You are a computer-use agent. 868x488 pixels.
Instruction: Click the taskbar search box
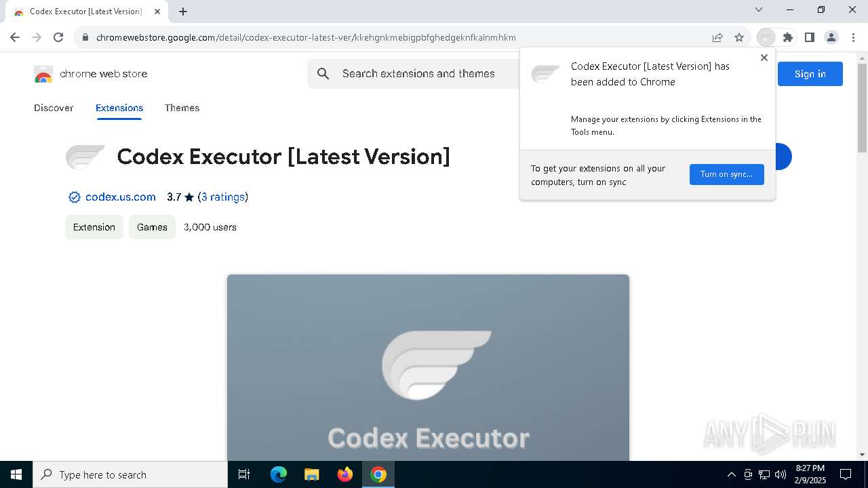pyautogui.click(x=130, y=474)
